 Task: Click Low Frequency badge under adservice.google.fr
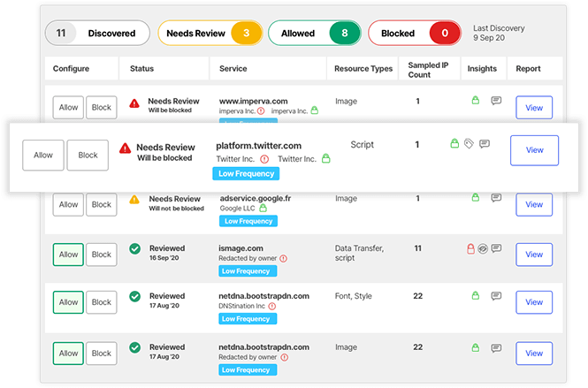tap(248, 221)
